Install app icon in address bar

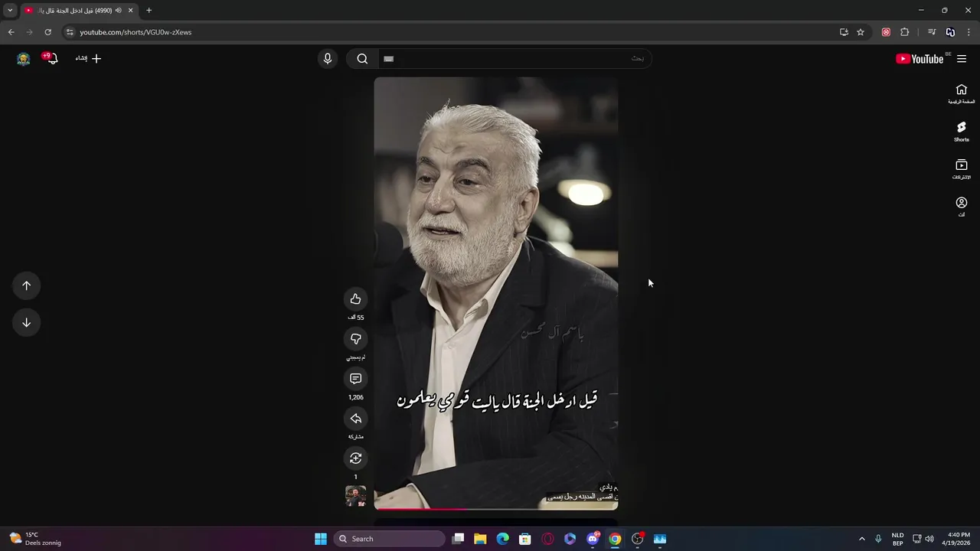click(x=844, y=32)
